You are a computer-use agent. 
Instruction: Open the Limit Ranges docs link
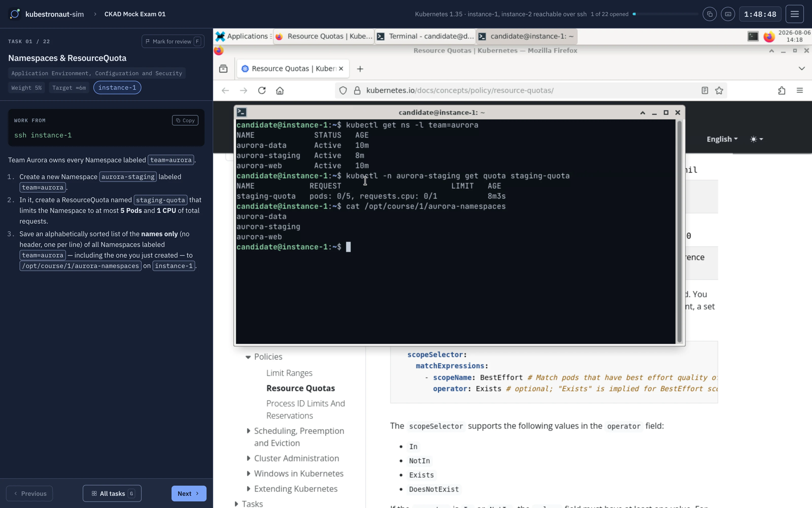[289, 373]
